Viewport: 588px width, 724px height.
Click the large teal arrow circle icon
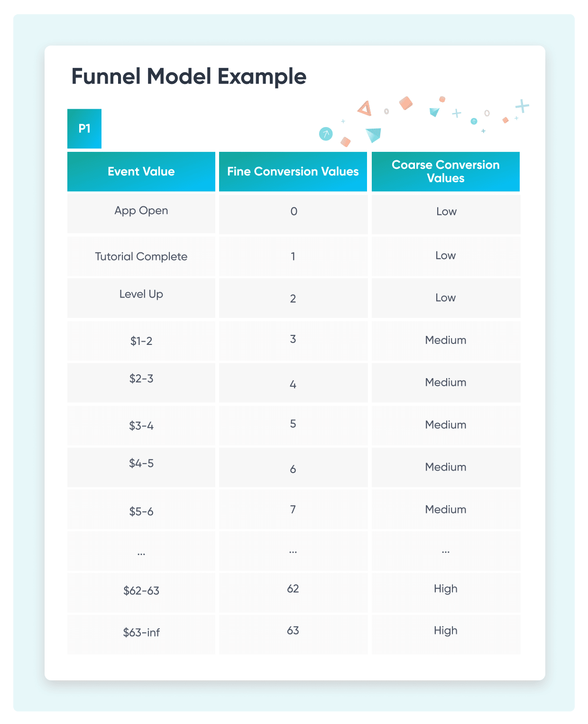coord(326,134)
